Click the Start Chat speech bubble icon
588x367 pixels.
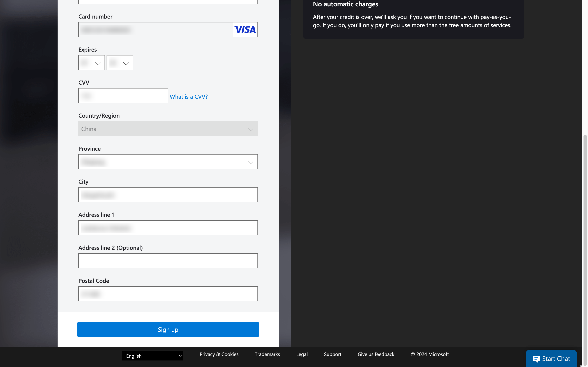(x=536, y=359)
